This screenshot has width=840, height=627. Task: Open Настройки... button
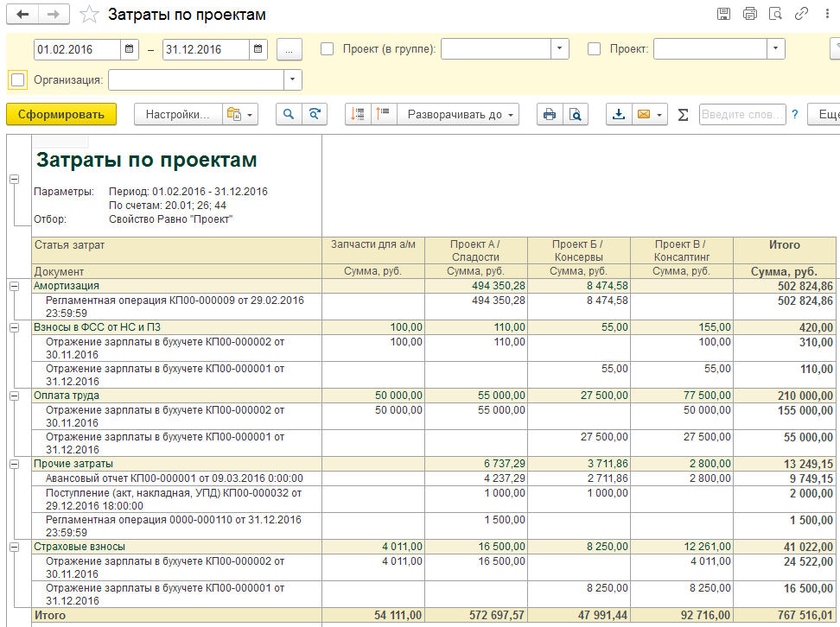(x=178, y=114)
